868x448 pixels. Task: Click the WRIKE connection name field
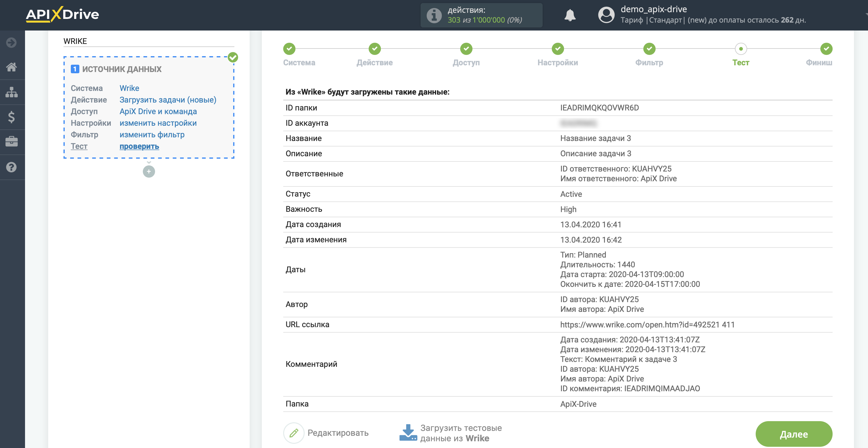[149, 41]
